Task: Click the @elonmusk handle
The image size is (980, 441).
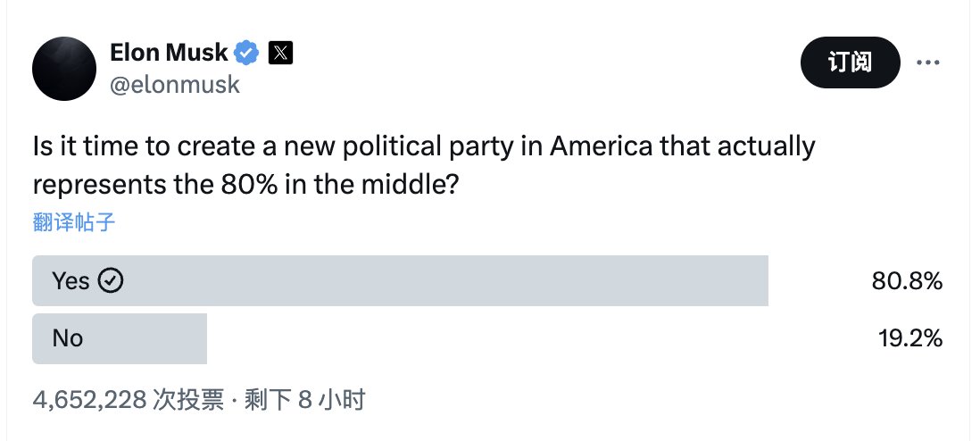Action: [175, 84]
